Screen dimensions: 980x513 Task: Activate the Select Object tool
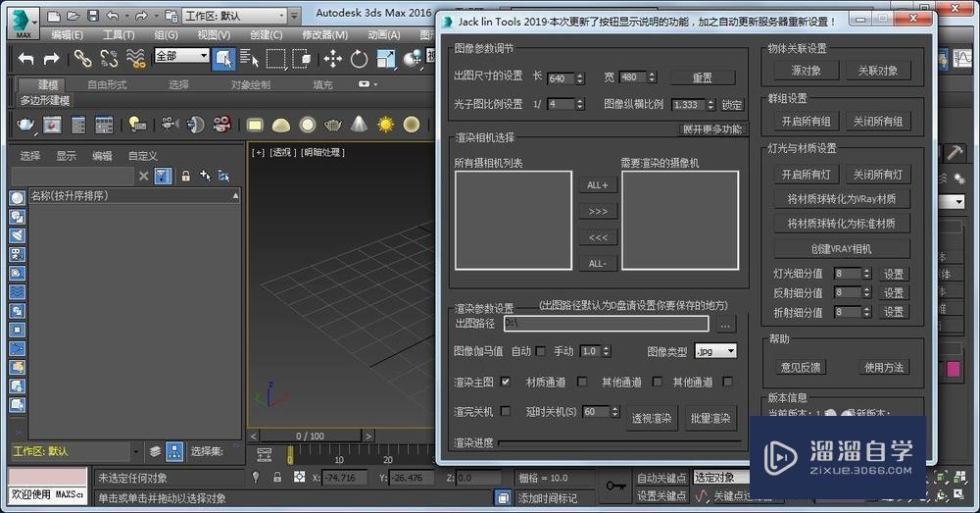coord(223,59)
